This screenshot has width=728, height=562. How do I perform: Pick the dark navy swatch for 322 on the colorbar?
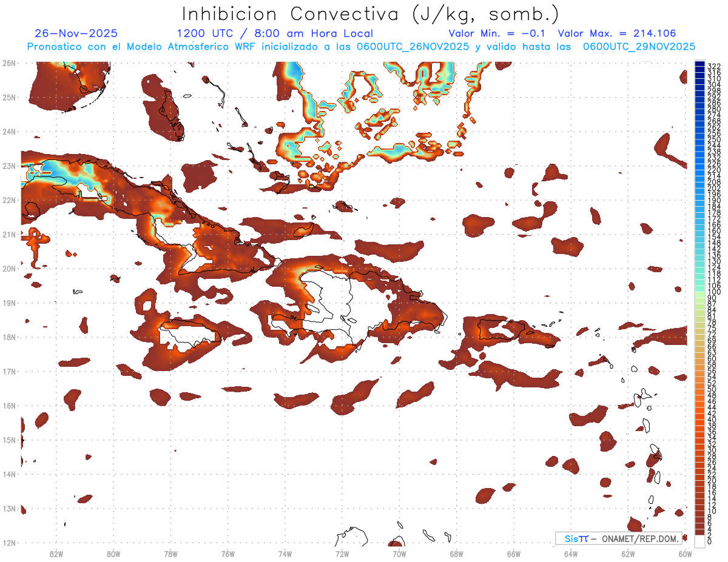[x=700, y=64]
